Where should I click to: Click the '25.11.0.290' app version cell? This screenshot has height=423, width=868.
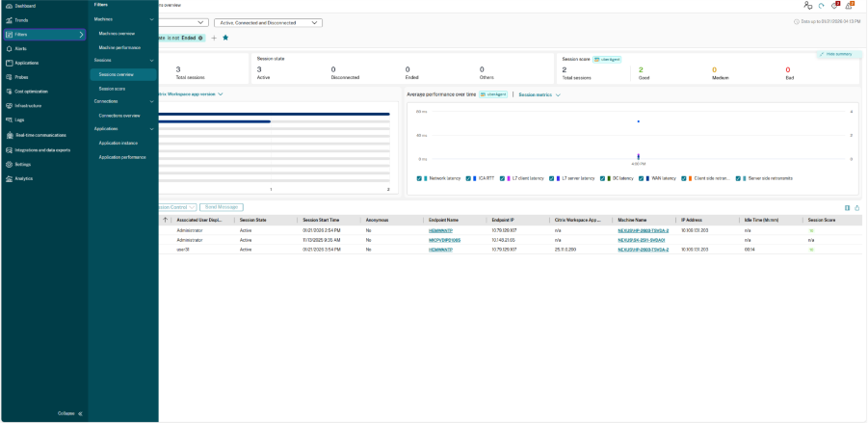tap(566, 250)
